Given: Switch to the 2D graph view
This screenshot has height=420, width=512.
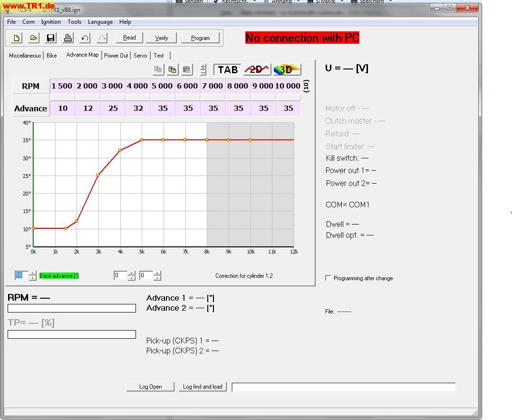Looking at the screenshot, I should pos(257,69).
